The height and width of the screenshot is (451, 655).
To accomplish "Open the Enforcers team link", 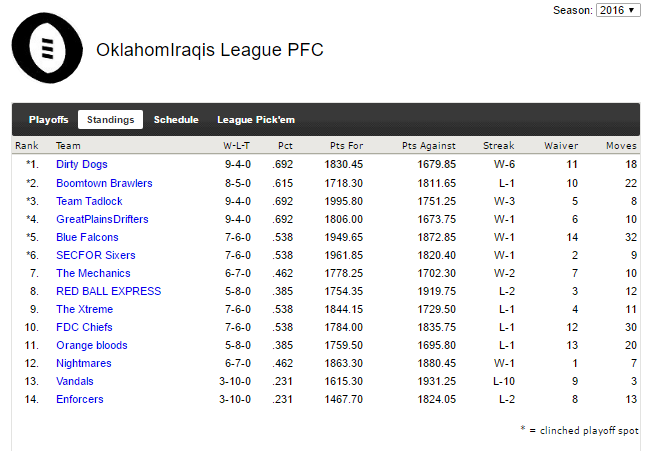I will pos(80,399).
